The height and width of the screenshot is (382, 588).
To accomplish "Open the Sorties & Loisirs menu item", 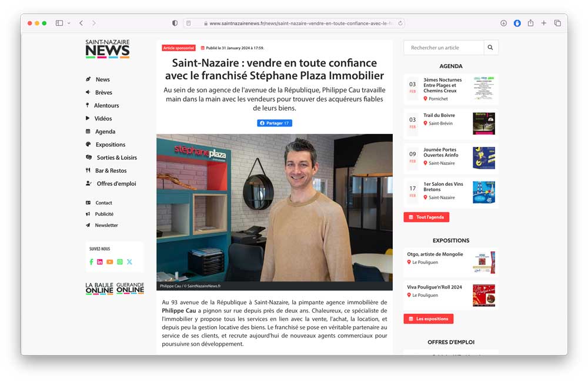I will (x=116, y=158).
